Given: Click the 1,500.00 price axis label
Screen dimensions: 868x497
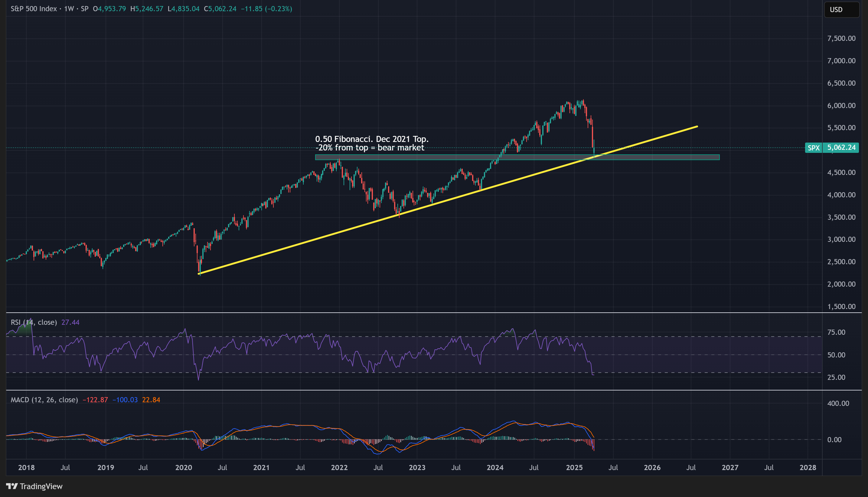Looking at the screenshot, I should point(841,307).
